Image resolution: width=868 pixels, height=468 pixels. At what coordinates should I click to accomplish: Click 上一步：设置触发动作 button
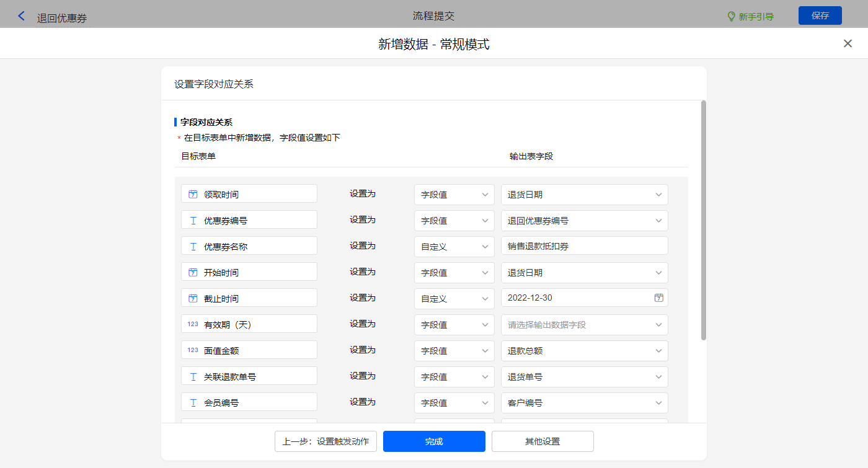pyautogui.click(x=325, y=441)
